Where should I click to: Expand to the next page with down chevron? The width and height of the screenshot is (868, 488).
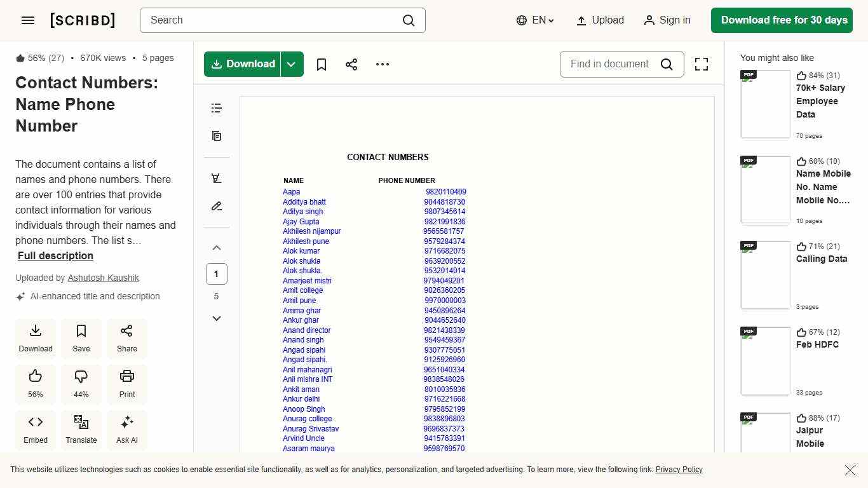click(216, 318)
